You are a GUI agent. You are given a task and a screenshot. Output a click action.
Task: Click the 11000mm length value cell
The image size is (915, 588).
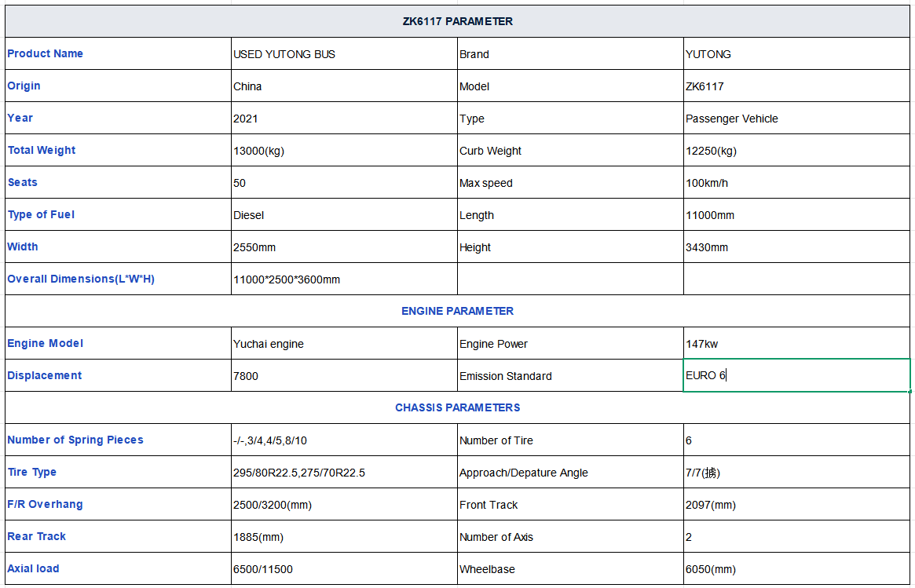[796, 214]
